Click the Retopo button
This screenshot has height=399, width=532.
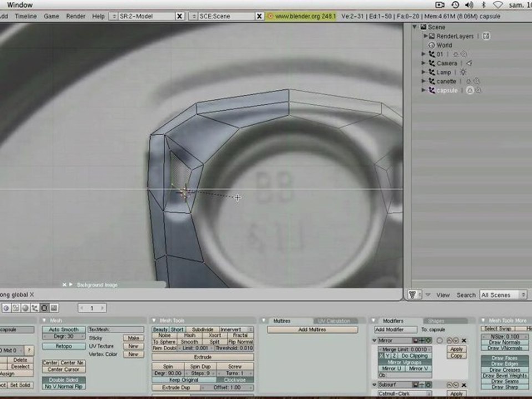coord(64,346)
